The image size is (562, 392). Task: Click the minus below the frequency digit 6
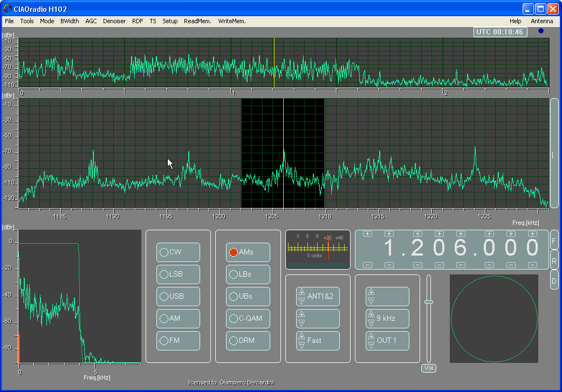(461, 265)
